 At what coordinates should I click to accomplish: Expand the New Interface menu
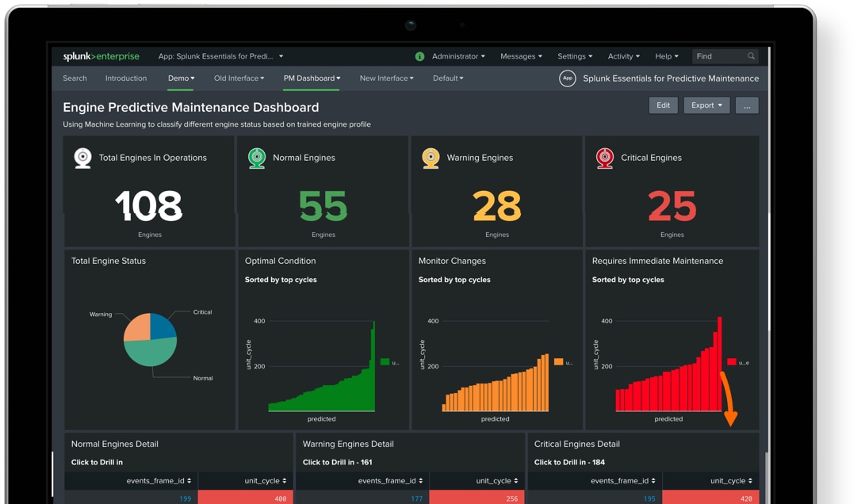(x=387, y=78)
